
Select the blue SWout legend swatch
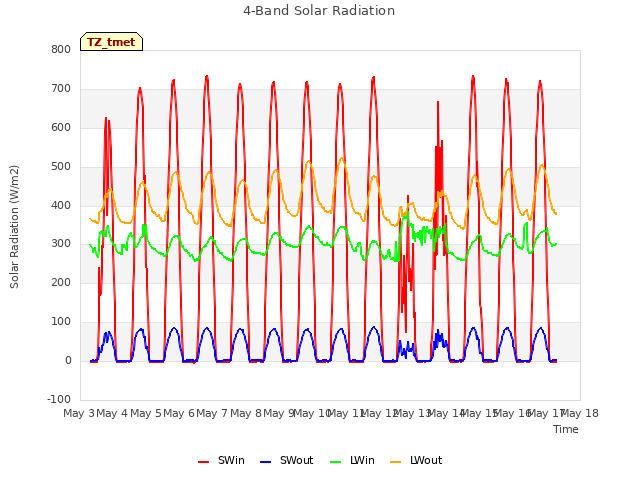265,462
